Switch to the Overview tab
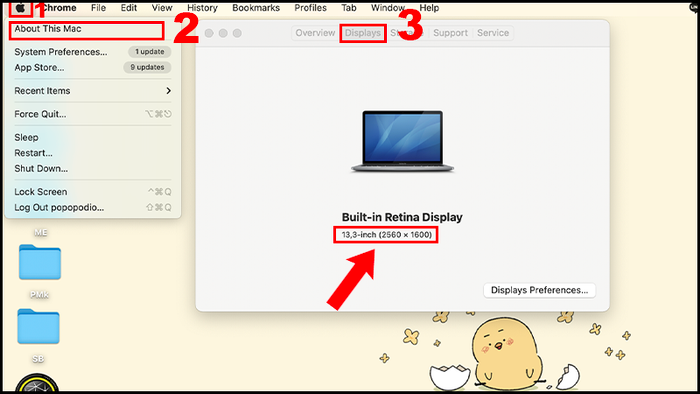This screenshot has height=394, width=700. [x=315, y=33]
